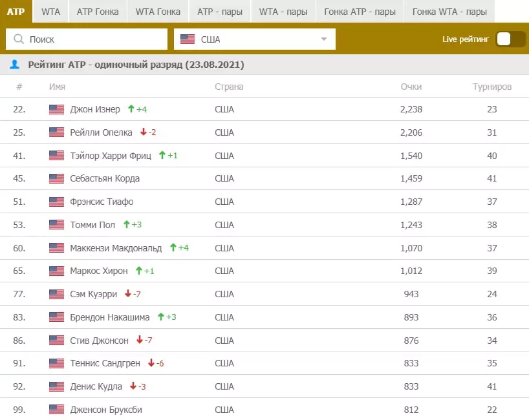The image size is (529, 420).
Task: Click the flag next to Рейлли Опелка
Action: [56, 132]
